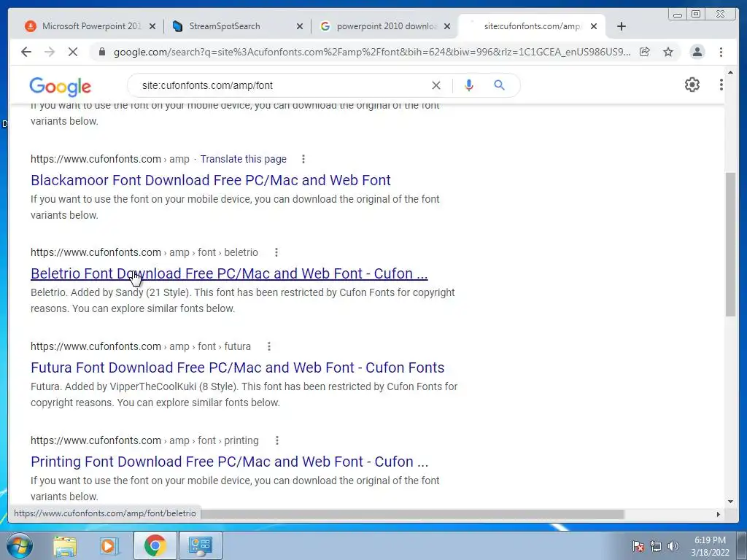Screen dimensions: 747x560
Task: Open Google quick settings gear
Action: [x=692, y=85]
